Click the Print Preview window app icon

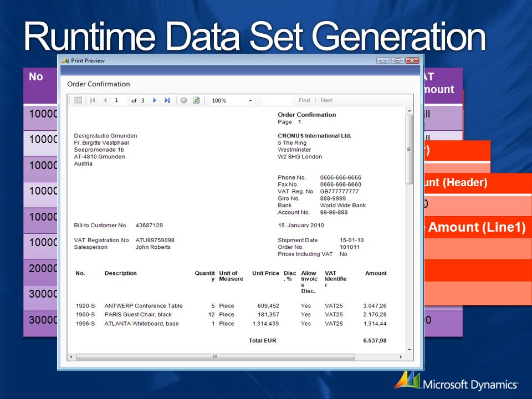point(65,60)
